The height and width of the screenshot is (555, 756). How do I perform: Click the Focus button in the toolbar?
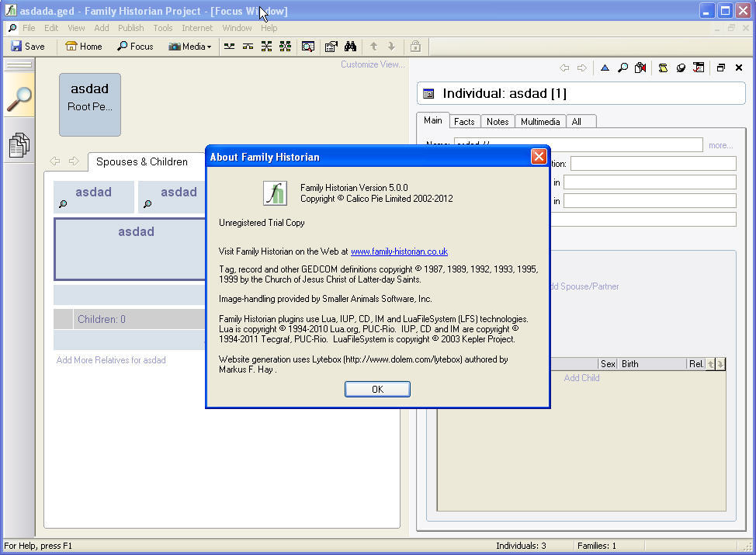pos(135,47)
